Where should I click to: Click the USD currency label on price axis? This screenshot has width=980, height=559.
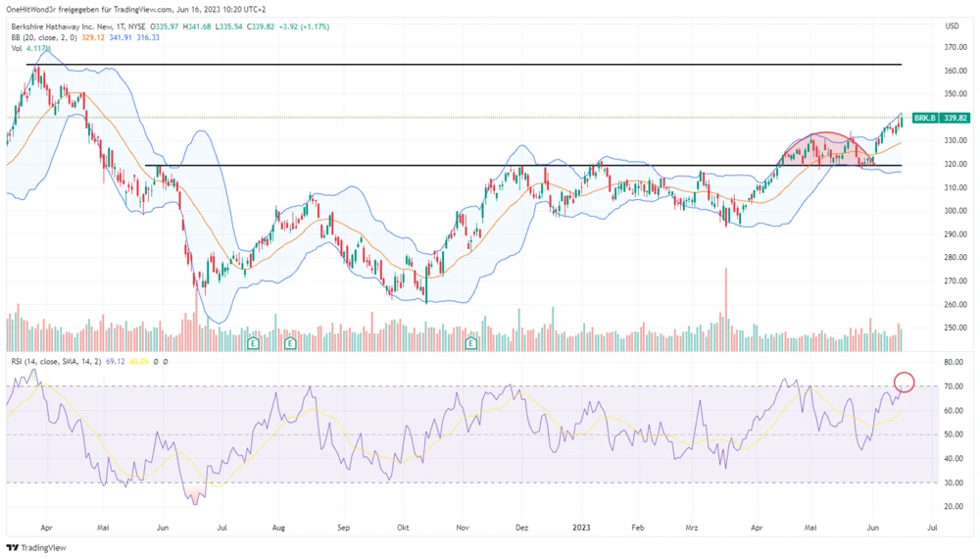[x=951, y=26]
